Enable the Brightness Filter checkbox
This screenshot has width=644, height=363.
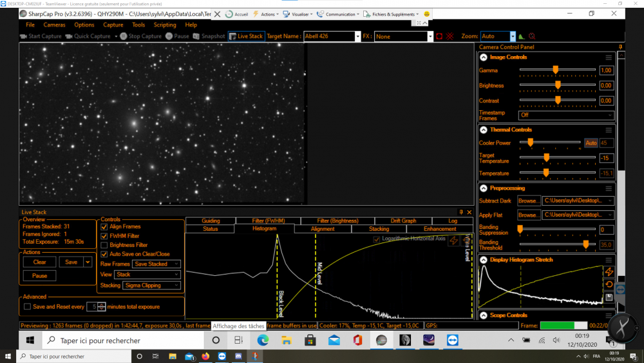tap(104, 245)
